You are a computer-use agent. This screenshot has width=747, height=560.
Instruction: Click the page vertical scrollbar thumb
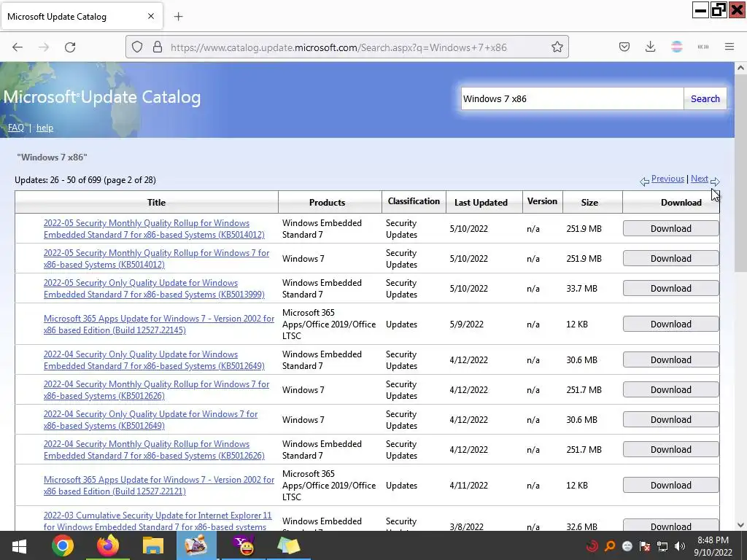coord(740,174)
